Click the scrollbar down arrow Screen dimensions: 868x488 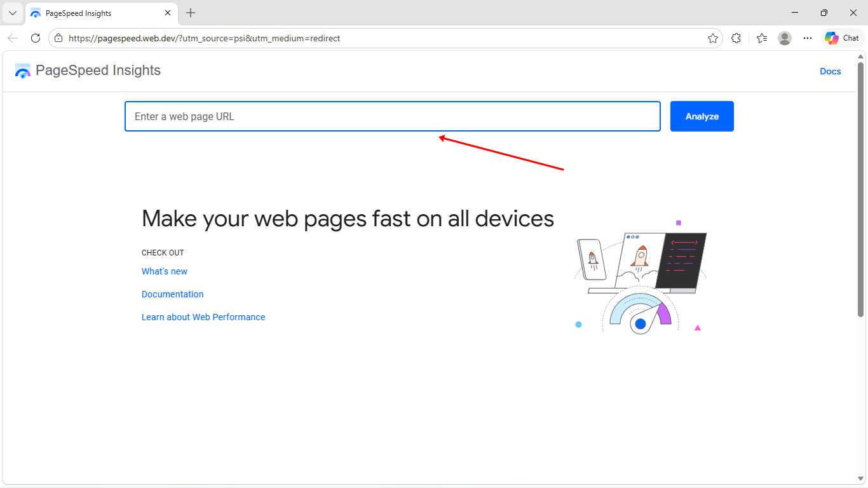click(861, 478)
